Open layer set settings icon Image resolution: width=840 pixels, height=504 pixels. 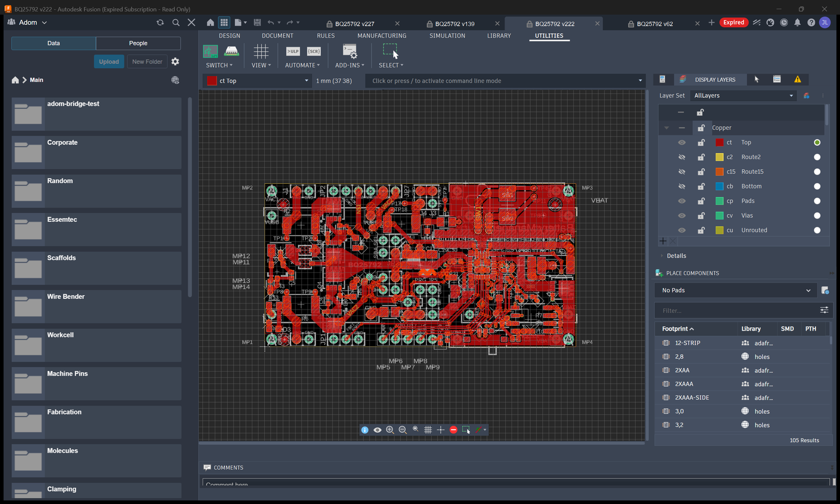click(x=806, y=96)
